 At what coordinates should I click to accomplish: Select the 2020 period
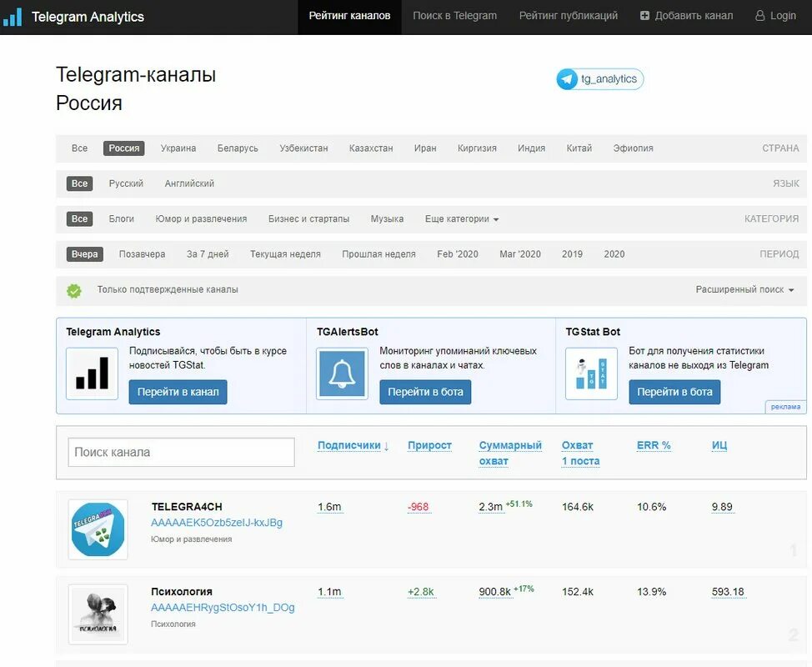click(614, 253)
